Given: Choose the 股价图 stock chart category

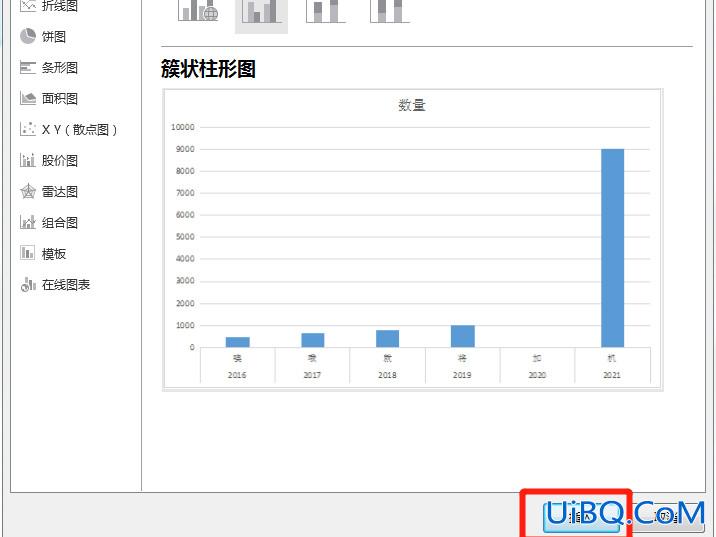Looking at the screenshot, I should (49, 161).
